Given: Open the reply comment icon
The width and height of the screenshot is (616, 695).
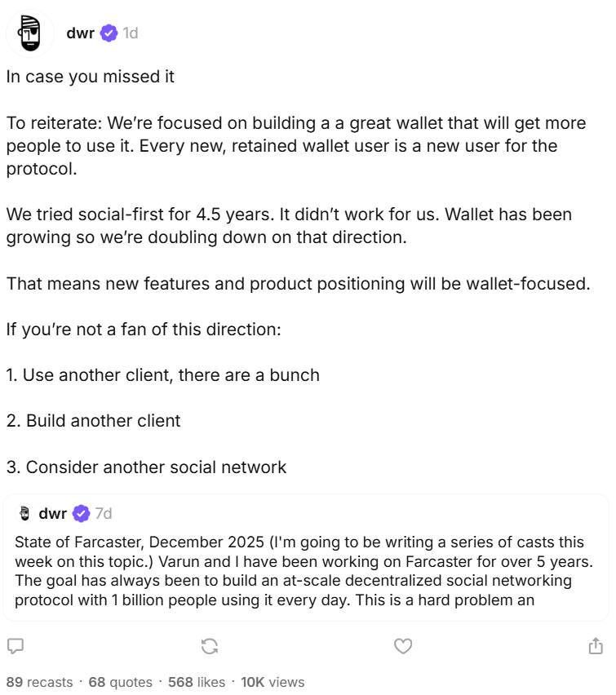Looking at the screenshot, I should (15, 645).
